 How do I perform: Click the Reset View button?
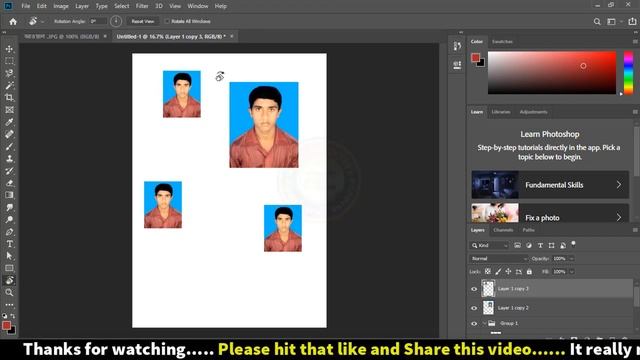tap(142, 21)
